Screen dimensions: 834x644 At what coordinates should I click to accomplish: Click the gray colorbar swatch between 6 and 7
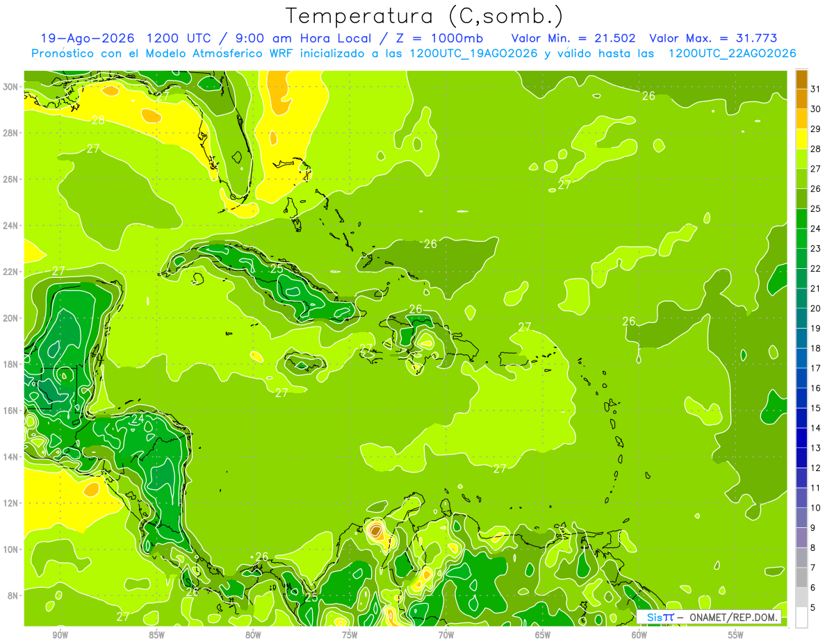coord(801,578)
